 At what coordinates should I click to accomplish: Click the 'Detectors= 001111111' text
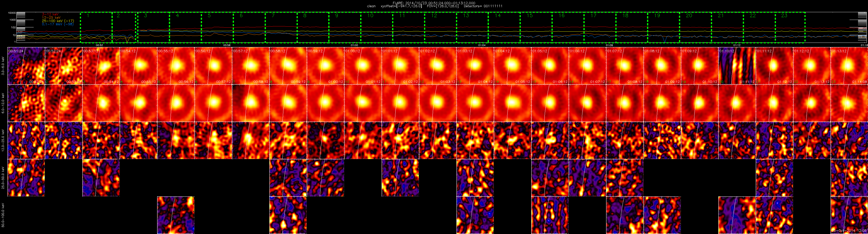coord(483,6)
